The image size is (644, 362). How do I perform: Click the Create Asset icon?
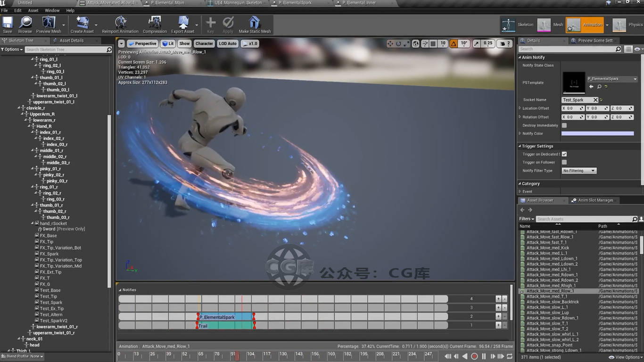coord(82,23)
